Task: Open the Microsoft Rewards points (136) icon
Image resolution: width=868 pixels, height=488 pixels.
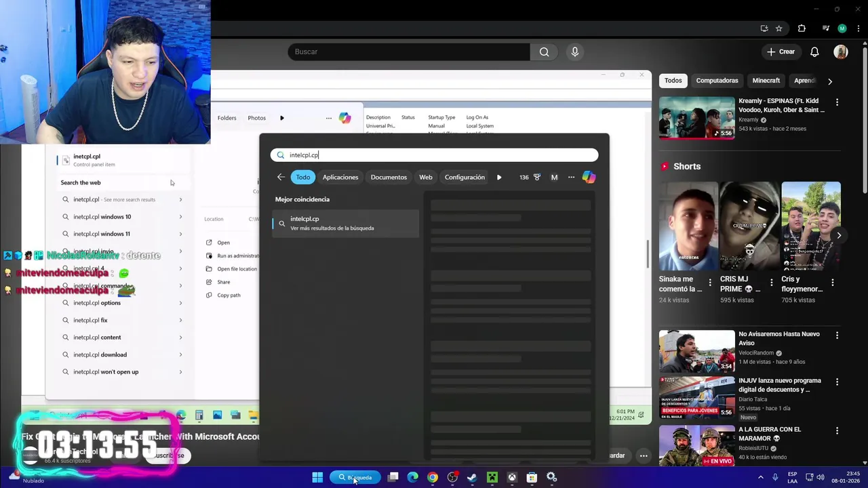Action: (529, 177)
